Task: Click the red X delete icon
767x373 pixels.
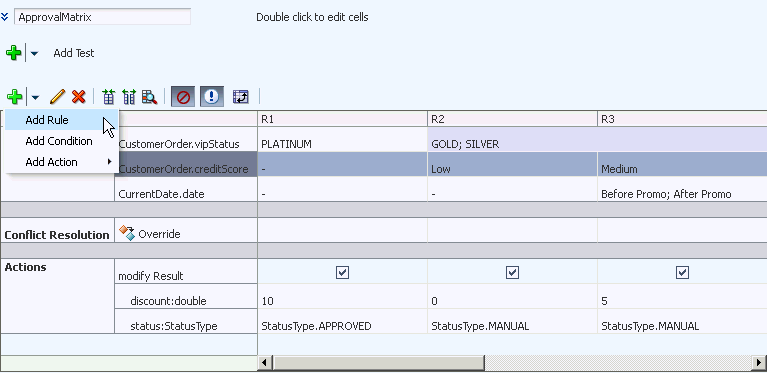Action: pyautogui.click(x=78, y=97)
